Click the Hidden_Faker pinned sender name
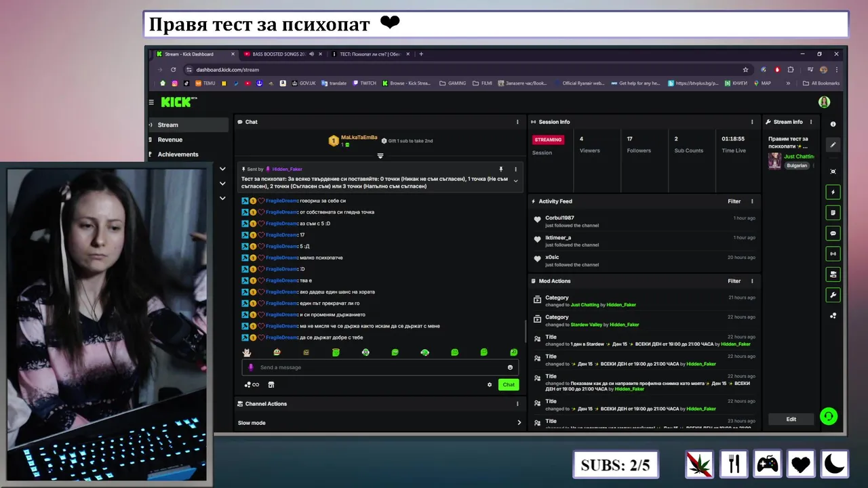The height and width of the screenshot is (488, 868). click(x=287, y=169)
